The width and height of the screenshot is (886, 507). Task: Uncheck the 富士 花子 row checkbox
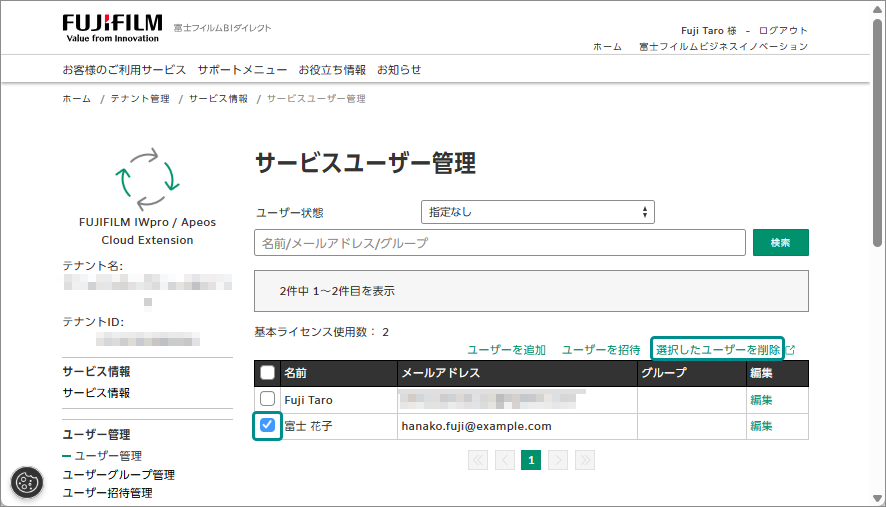(x=267, y=425)
